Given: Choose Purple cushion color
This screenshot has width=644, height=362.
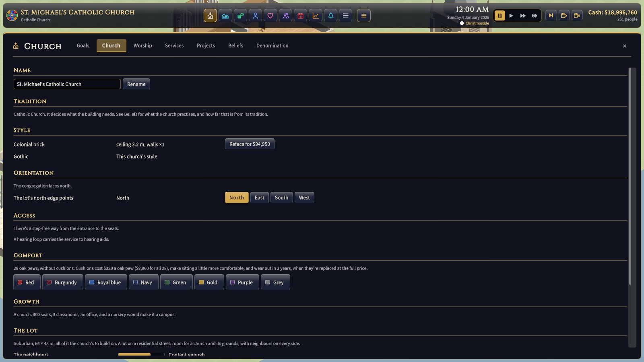Looking at the screenshot, I should pyautogui.click(x=242, y=282).
